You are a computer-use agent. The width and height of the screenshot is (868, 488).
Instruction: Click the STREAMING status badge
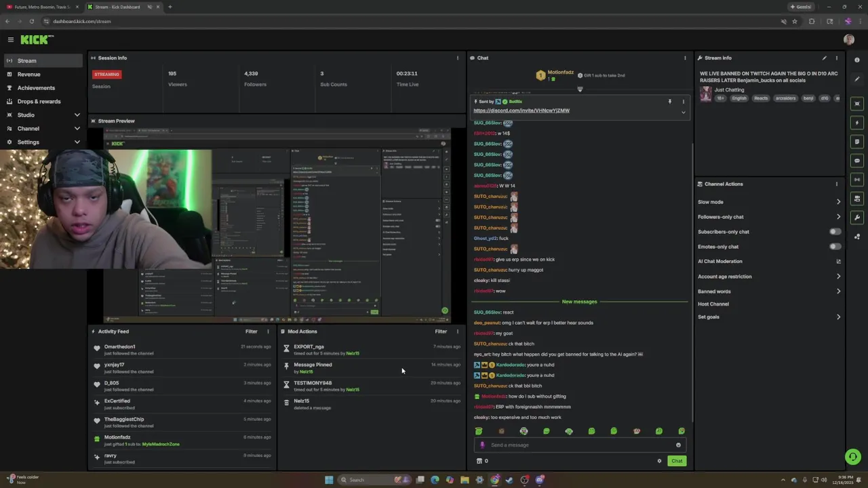click(x=107, y=74)
